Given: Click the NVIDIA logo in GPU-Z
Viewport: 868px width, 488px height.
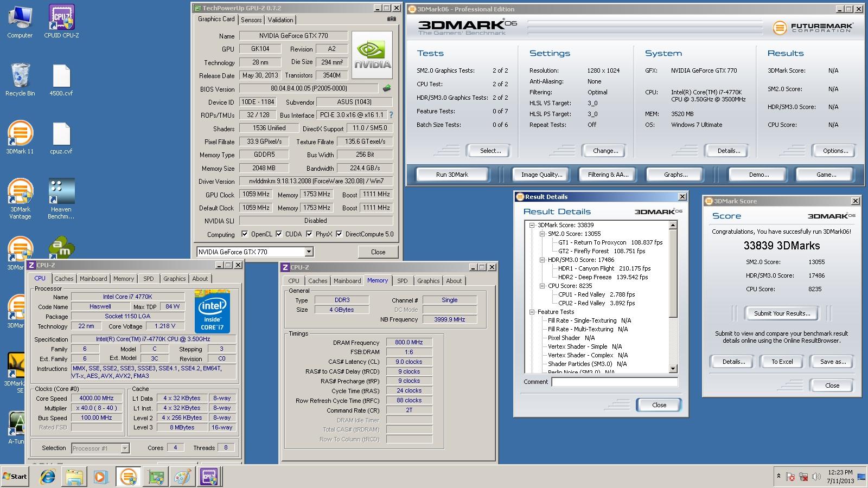Looking at the screenshot, I should tap(372, 55).
